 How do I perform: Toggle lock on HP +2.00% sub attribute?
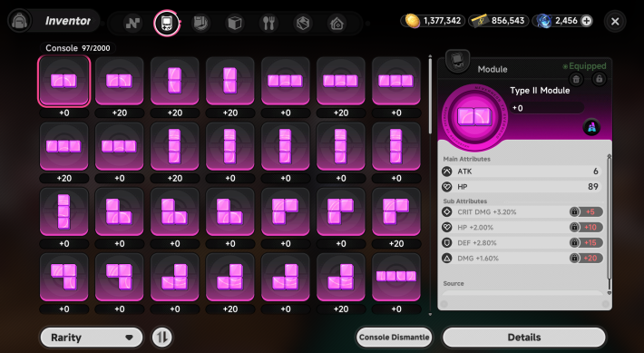[x=574, y=227]
